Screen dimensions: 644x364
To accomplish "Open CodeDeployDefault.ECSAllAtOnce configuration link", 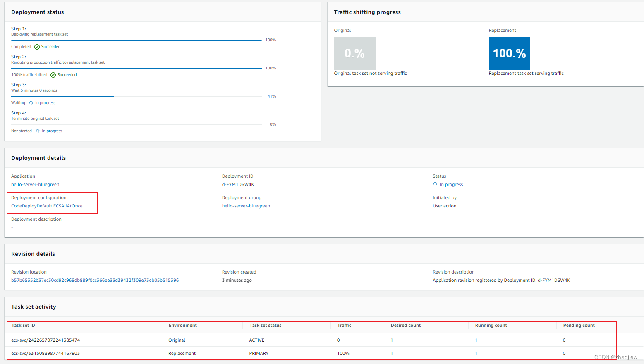I will (47, 206).
